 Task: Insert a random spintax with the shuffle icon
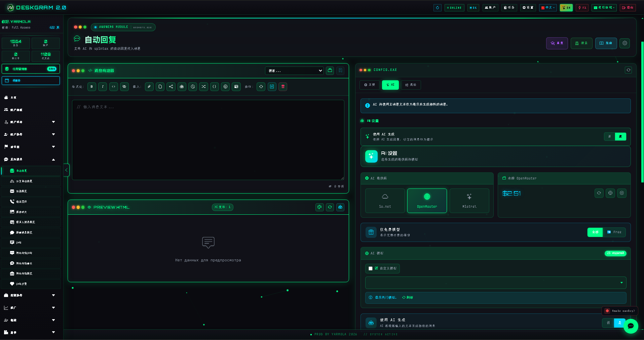203,87
